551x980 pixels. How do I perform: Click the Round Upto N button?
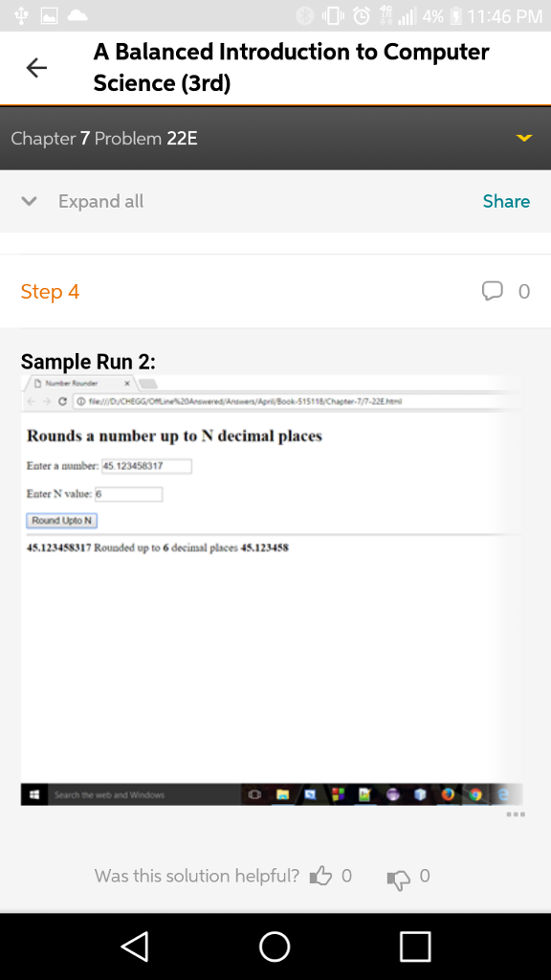[x=61, y=520]
